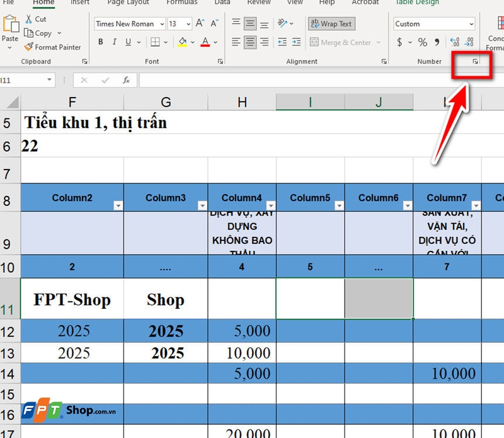The image size is (504, 438).
Task: Apply the Percent Style number format
Action: (x=422, y=42)
